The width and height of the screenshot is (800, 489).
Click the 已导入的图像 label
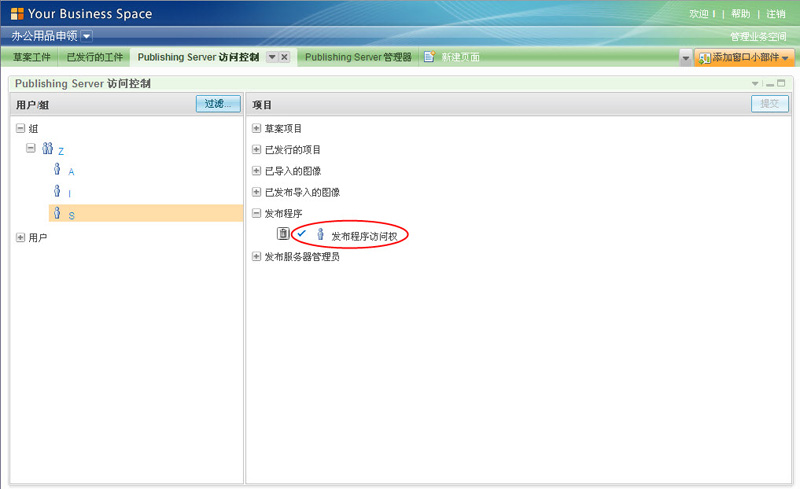[x=293, y=171]
